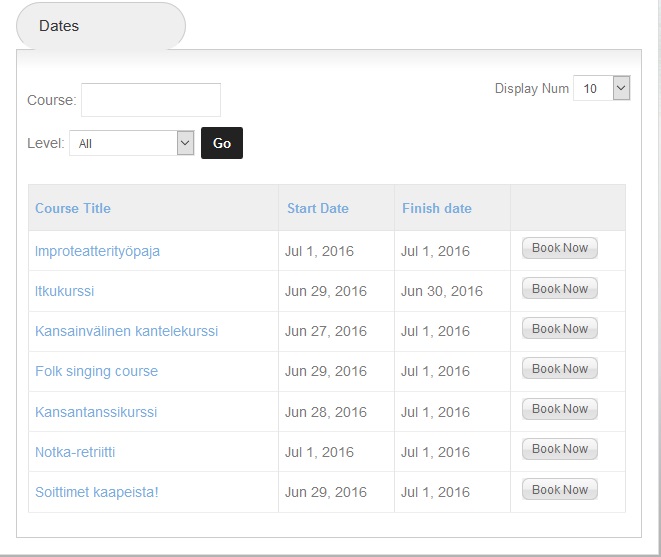The width and height of the screenshot is (661, 557).
Task: Open the Improteatterityöpaja course link
Action: (x=97, y=251)
